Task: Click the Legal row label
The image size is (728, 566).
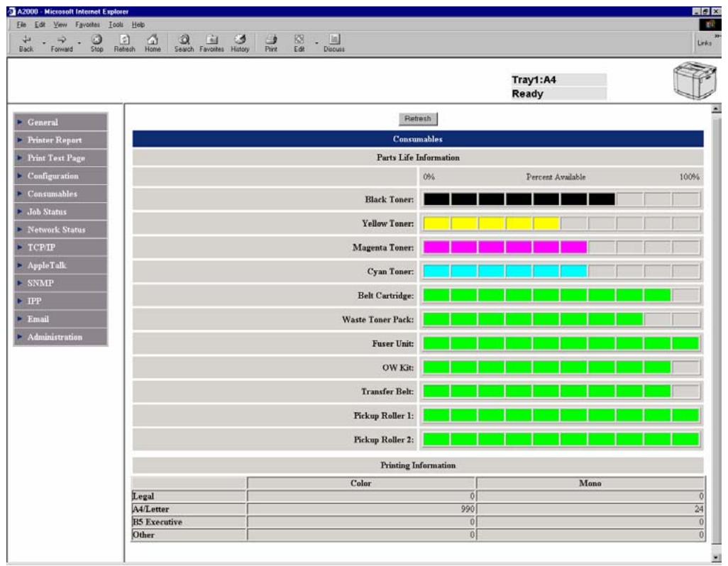Action: tap(143, 496)
